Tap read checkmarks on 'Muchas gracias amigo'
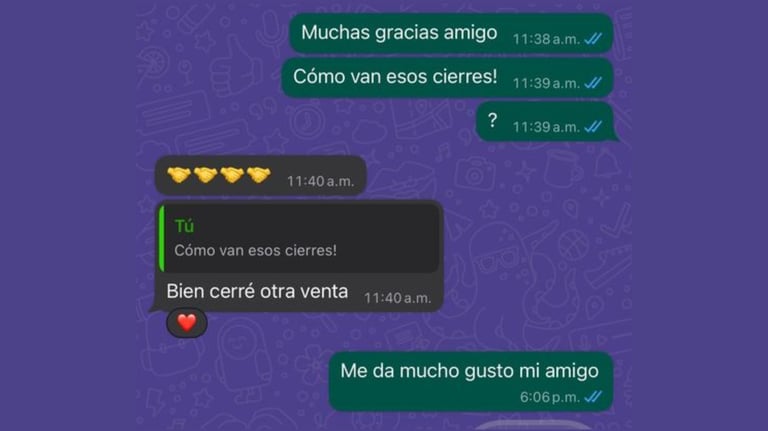768x431 pixels. click(593, 39)
